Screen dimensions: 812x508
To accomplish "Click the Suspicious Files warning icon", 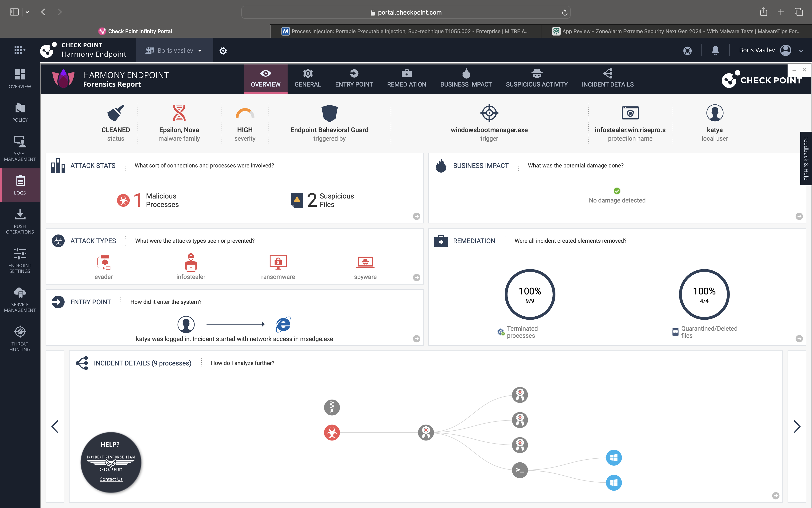I will [x=297, y=200].
